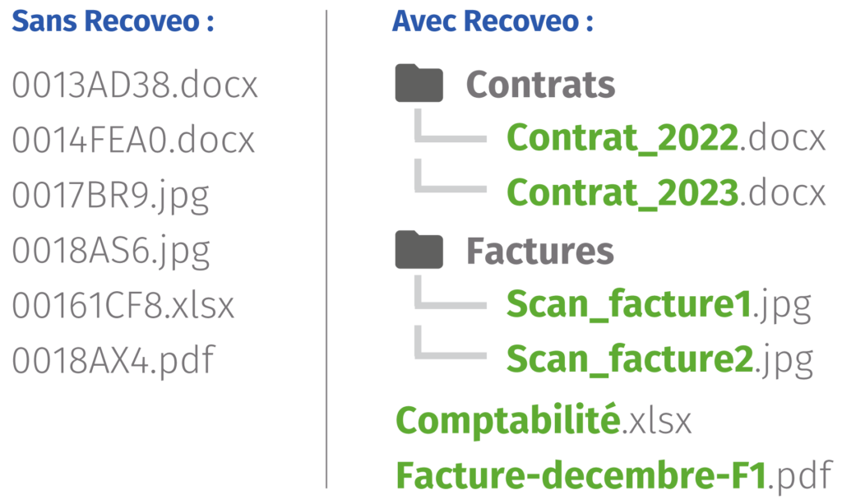Viewport: 842px width, 504px height.
Task: Click the Contrats folder icon
Action: pyautogui.click(x=419, y=83)
